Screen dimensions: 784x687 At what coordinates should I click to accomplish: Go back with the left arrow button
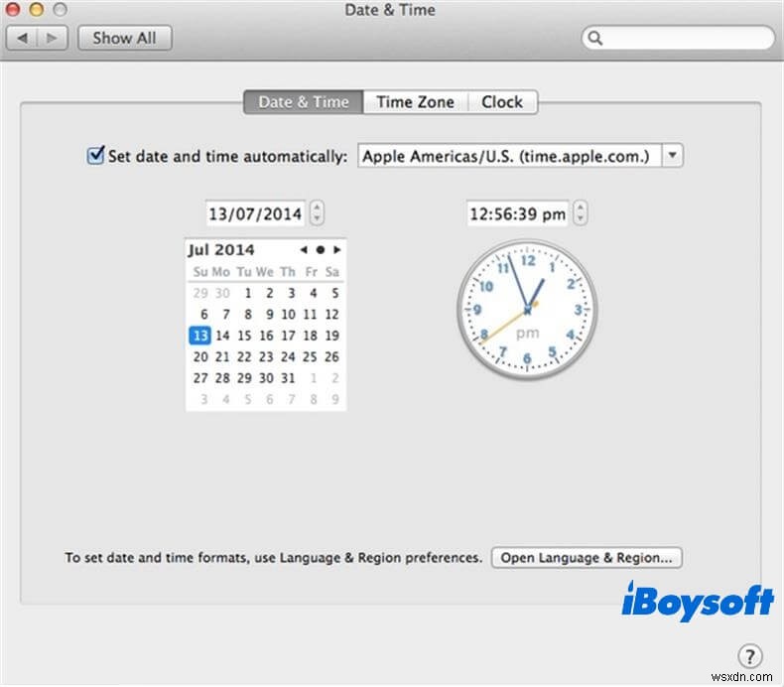(x=22, y=38)
